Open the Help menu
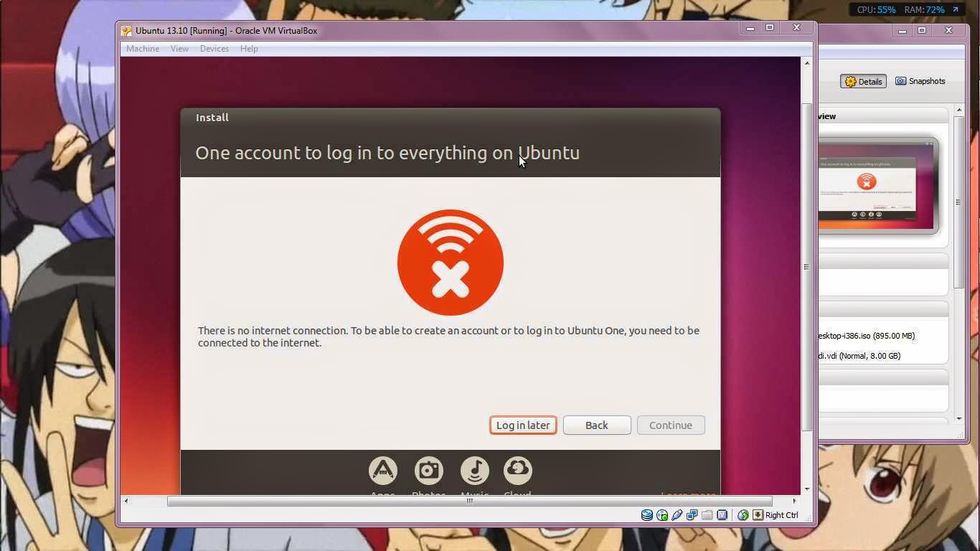The height and width of the screenshot is (551, 980). pyautogui.click(x=249, y=49)
